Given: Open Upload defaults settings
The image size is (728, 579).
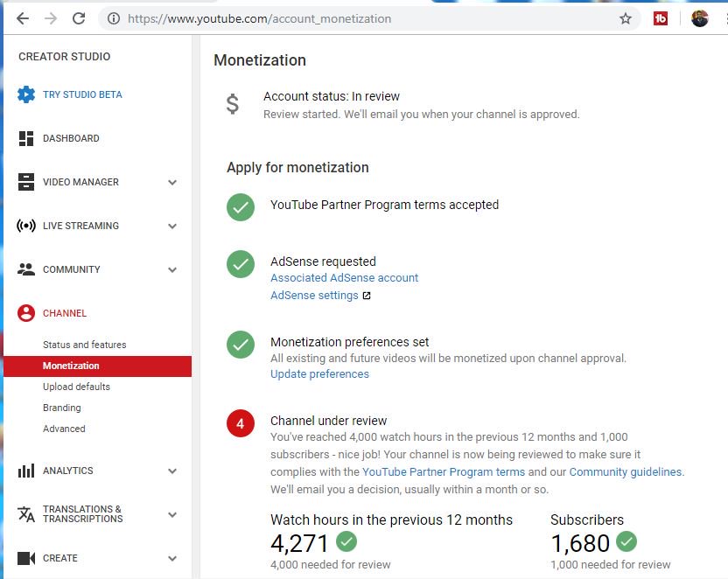Looking at the screenshot, I should tap(77, 387).
